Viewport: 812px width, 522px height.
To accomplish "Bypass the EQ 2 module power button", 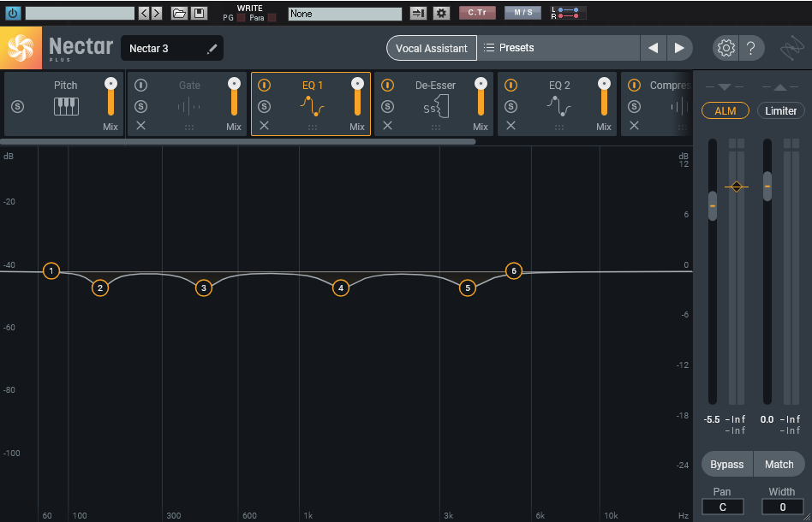I will point(510,86).
